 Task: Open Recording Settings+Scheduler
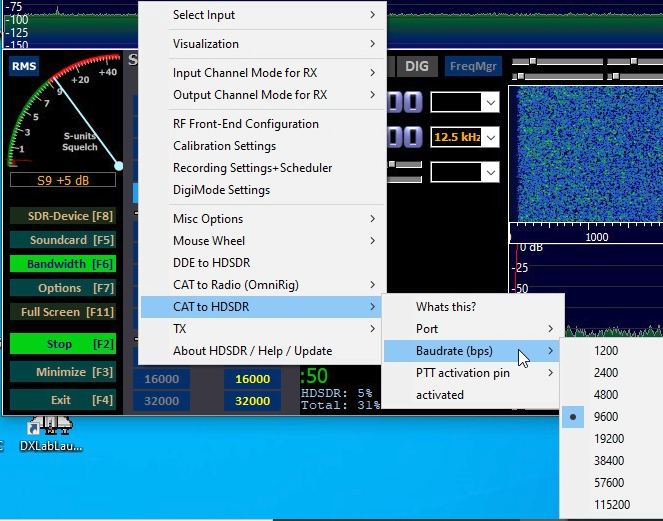click(262, 168)
